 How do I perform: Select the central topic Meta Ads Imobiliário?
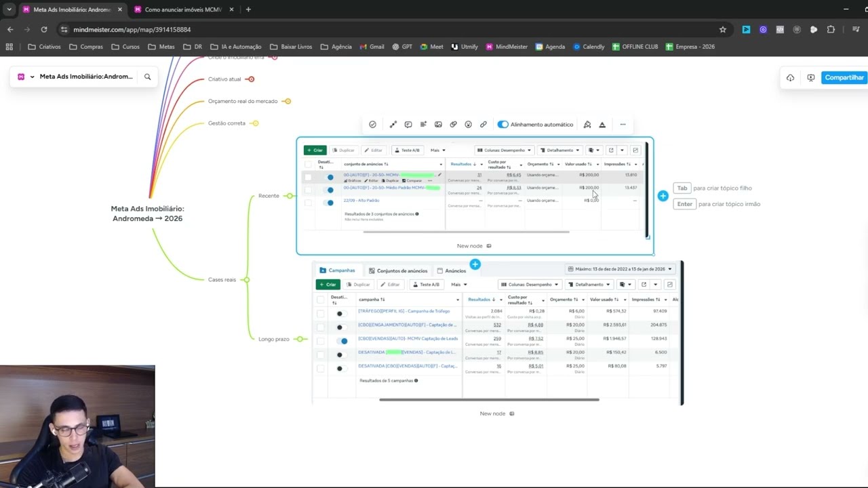pyautogui.click(x=147, y=213)
